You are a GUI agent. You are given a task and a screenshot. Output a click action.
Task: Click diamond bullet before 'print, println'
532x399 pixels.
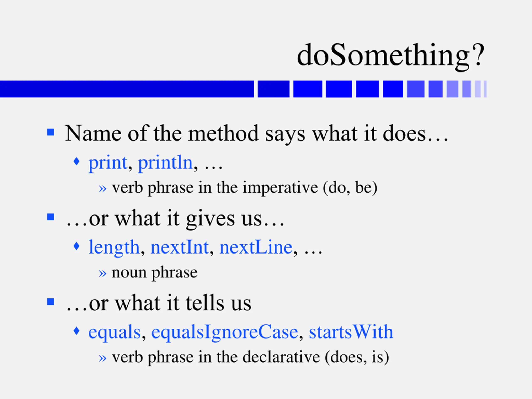76,161
